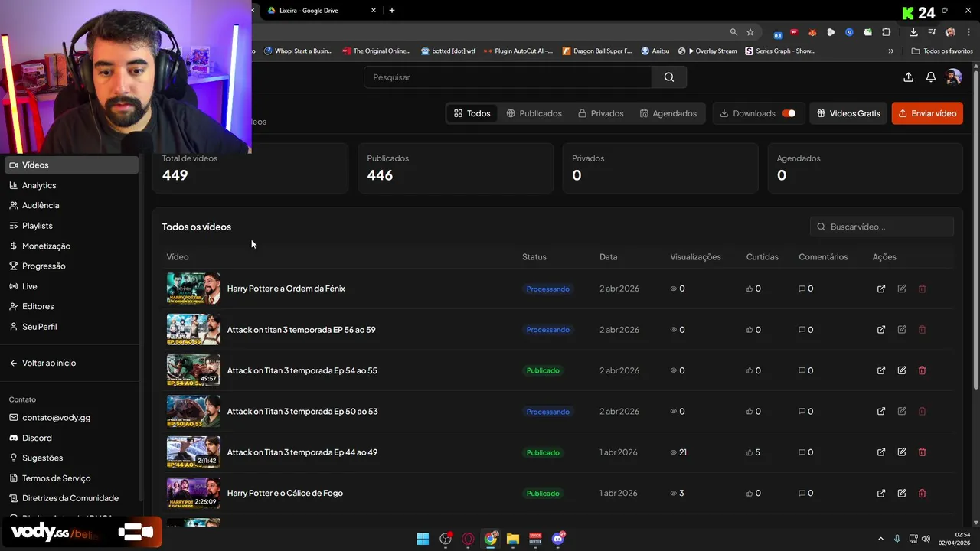Click the Vídeos Gratis button

[x=848, y=113]
